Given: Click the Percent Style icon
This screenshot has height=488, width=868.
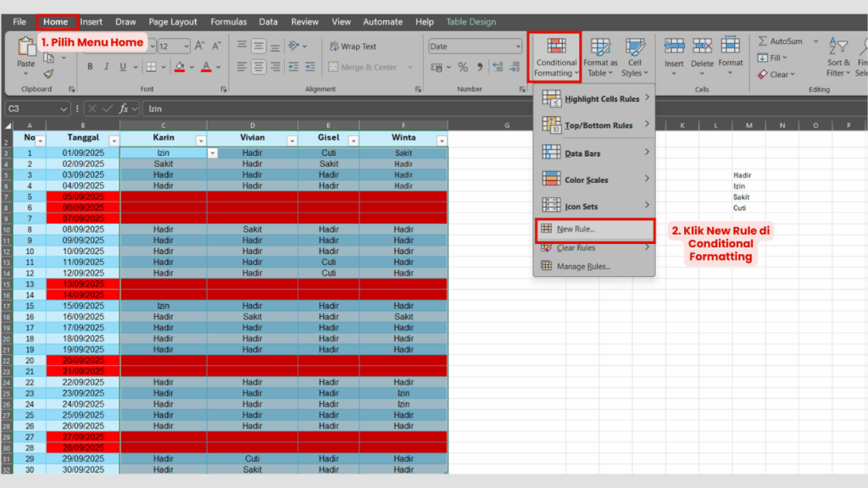Looking at the screenshot, I should click(463, 67).
